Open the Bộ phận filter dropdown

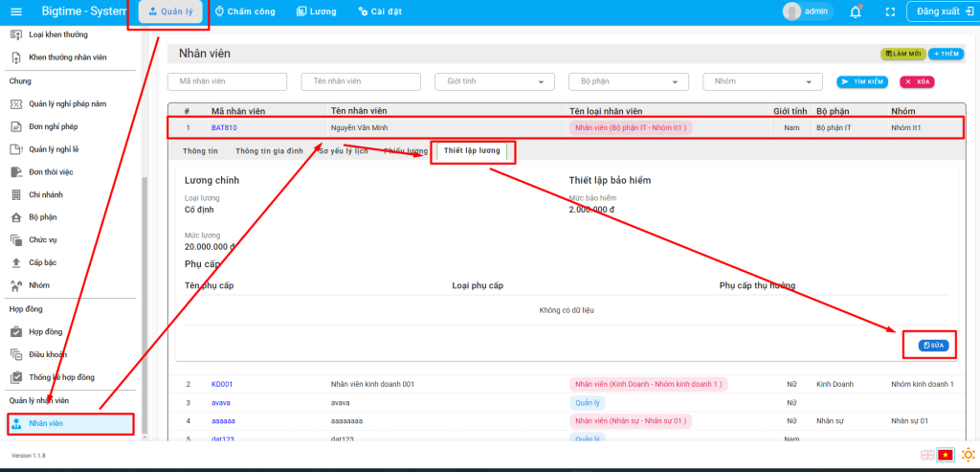[x=628, y=82]
